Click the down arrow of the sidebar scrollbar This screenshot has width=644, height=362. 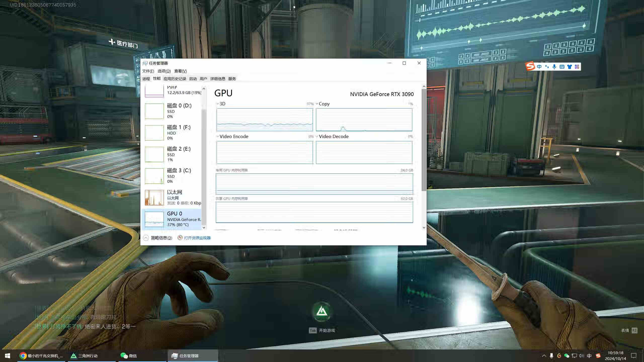coord(204,228)
